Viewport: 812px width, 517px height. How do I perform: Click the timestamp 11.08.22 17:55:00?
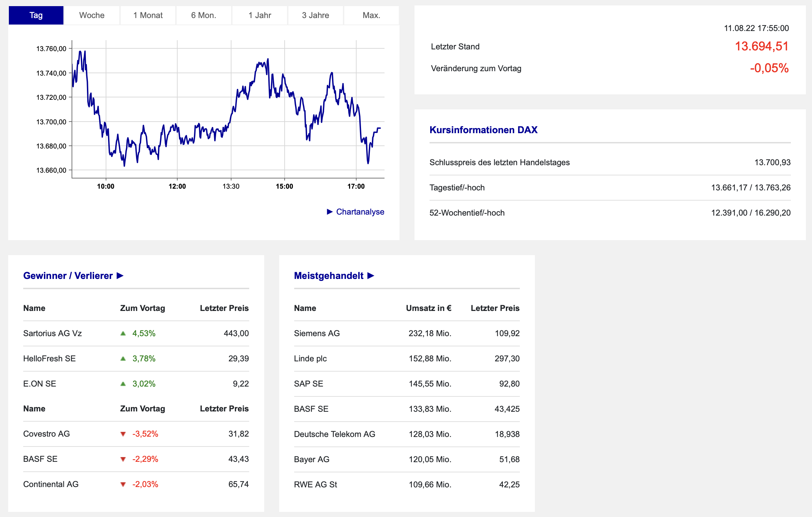[x=756, y=28]
